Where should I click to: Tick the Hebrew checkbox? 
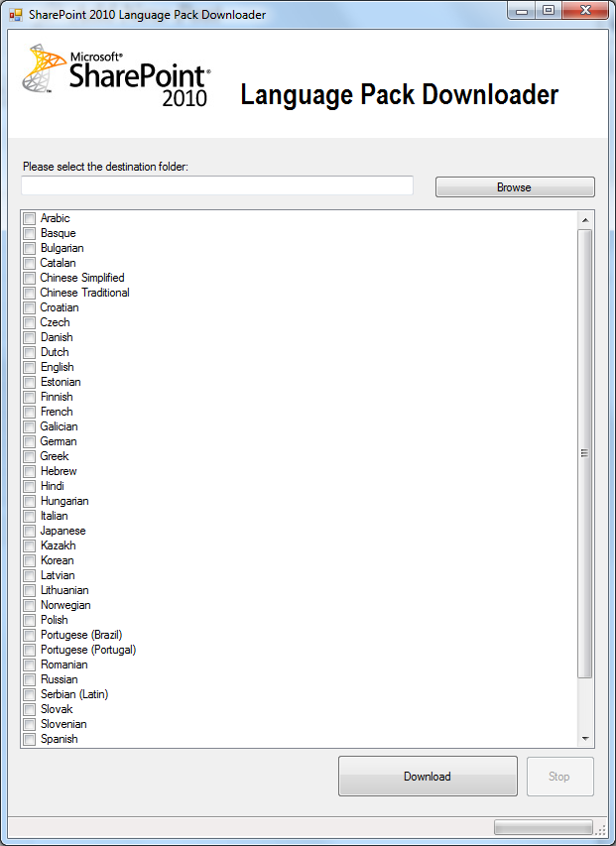click(x=30, y=471)
